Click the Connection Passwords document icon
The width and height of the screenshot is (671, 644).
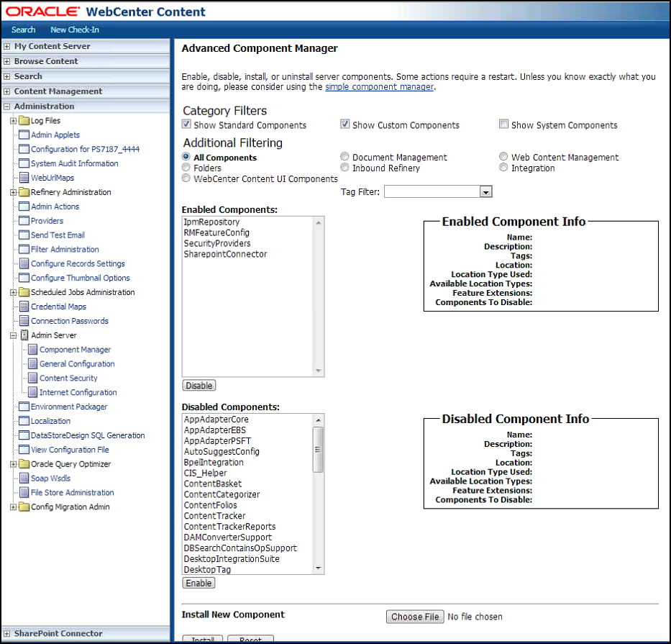click(x=24, y=321)
